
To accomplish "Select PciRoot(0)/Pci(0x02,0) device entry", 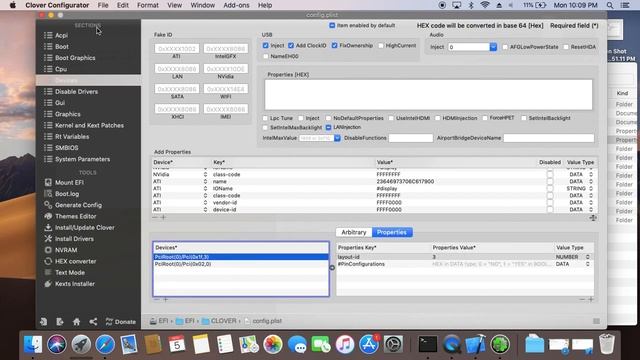I will click(x=241, y=264).
